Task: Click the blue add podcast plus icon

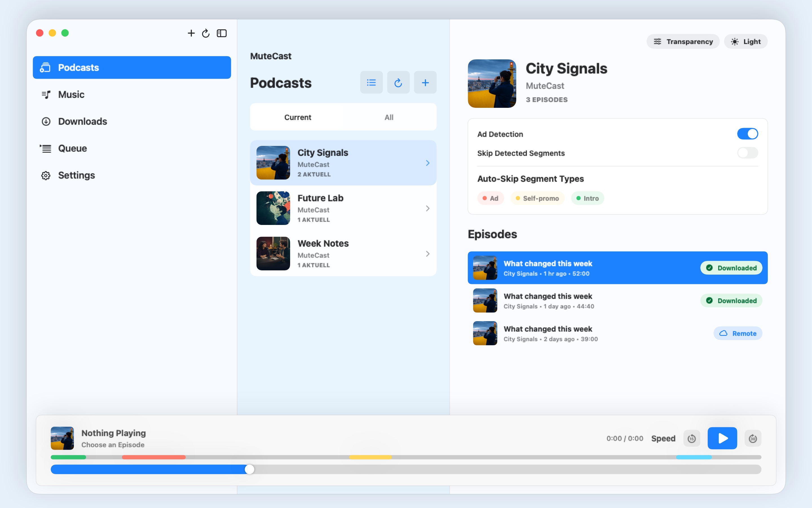Action: click(x=425, y=82)
